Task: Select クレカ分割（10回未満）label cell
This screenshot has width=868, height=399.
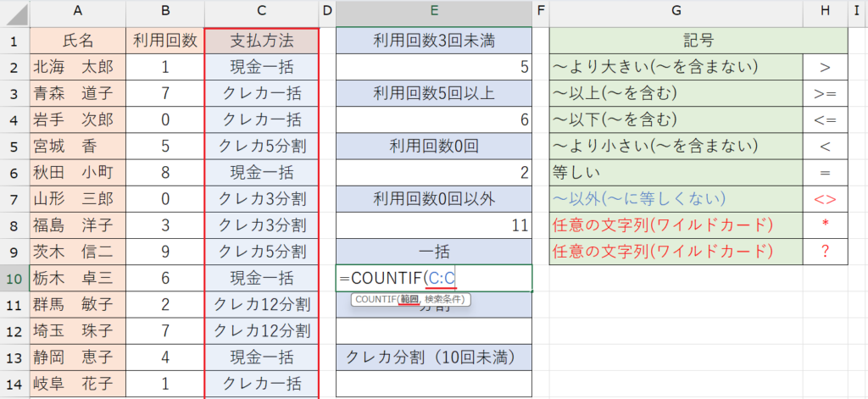Action: point(434,357)
